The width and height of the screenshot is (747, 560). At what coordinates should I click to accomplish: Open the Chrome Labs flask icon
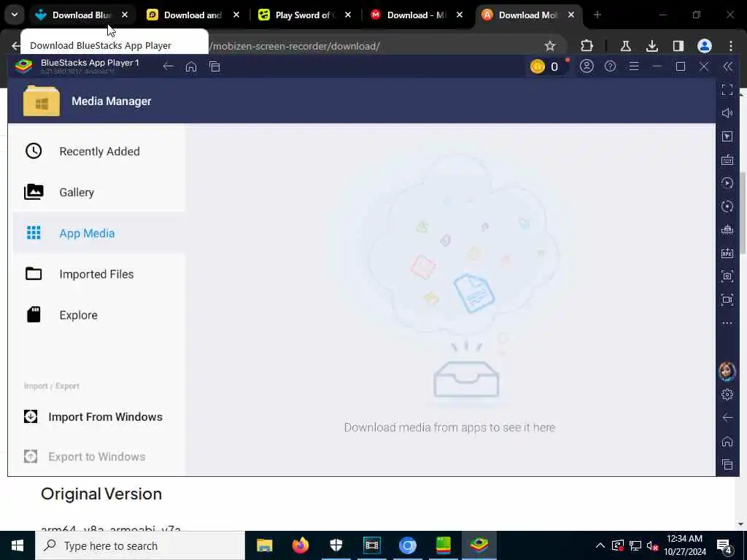(625, 46)
